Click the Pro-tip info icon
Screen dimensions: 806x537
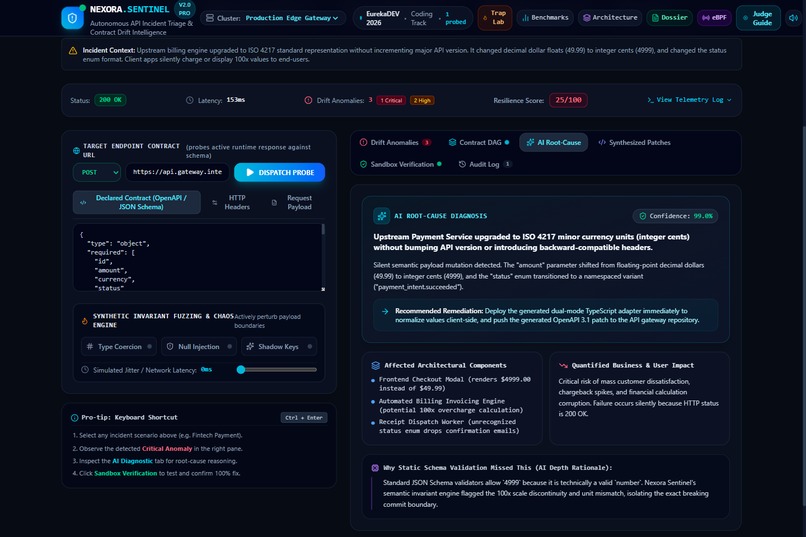tap(75, 417)
